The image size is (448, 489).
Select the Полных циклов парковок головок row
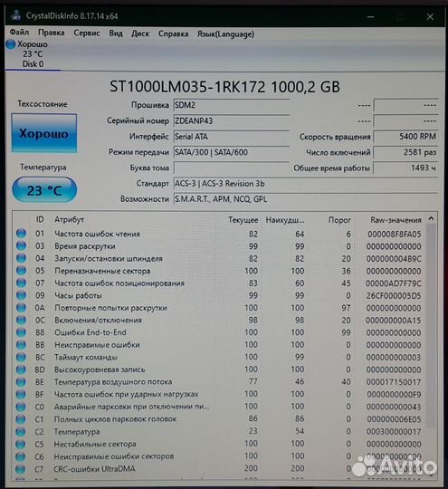click(220, 419)
